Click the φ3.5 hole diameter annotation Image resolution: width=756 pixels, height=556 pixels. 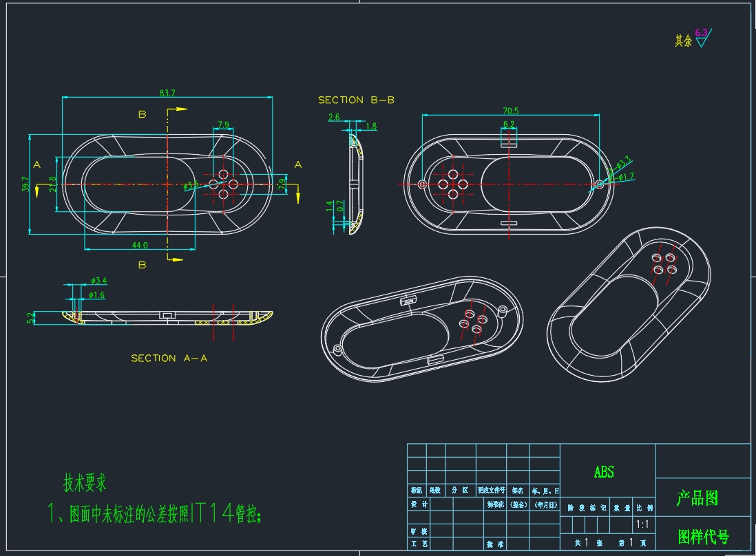click(191, 185)
